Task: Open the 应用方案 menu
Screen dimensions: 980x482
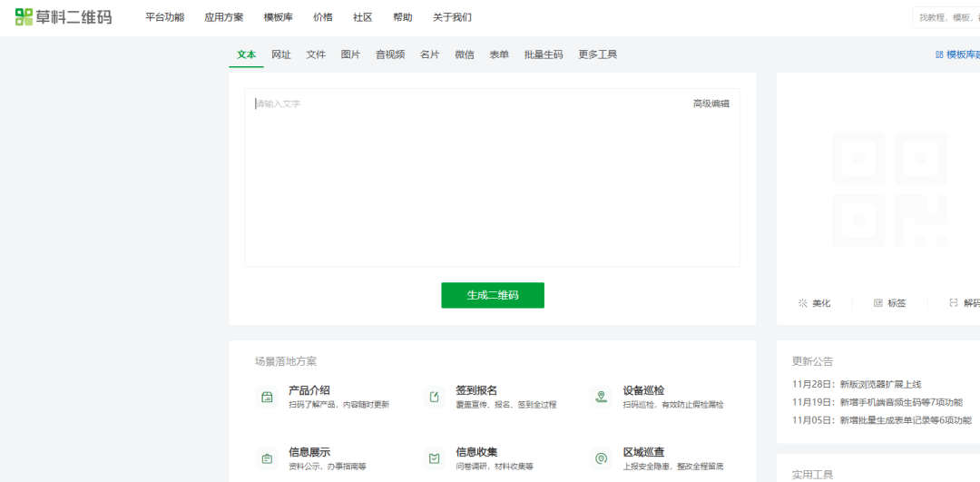Action: [224, 17]
